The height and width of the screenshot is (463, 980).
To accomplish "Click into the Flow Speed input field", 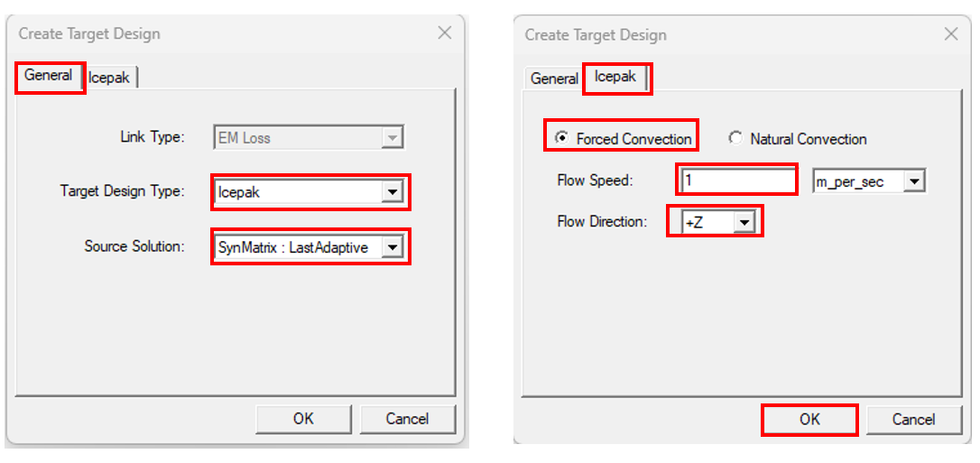I will point(737,181).
